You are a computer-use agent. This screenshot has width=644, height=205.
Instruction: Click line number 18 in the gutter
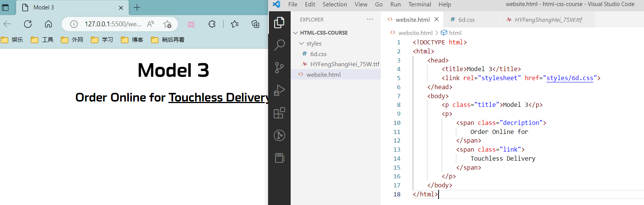[397, 194]
